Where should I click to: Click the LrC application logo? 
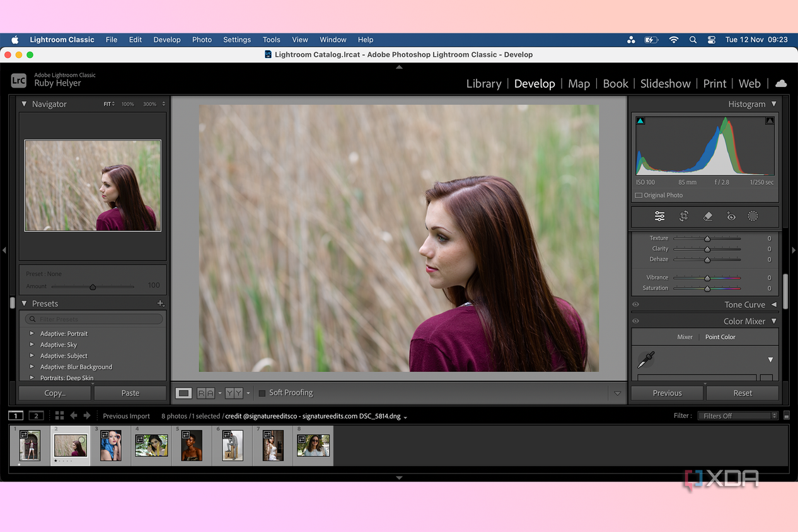click(19, 80)
